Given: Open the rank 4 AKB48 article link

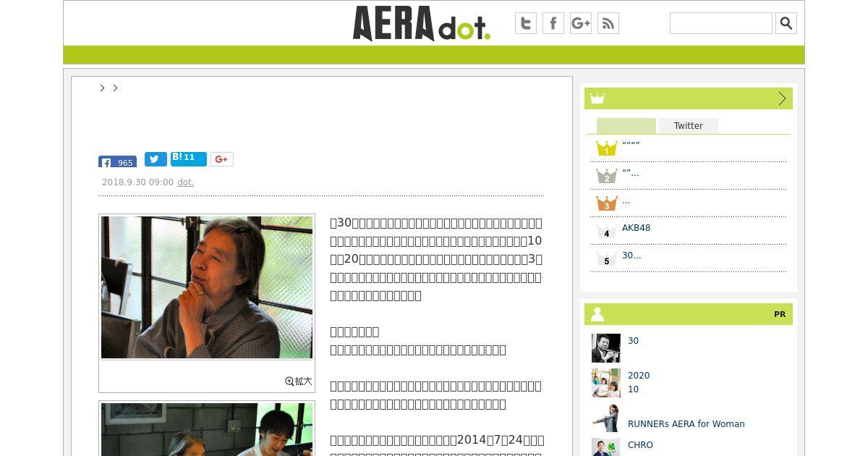Looking at the screenshot, I should click(637, 228).
